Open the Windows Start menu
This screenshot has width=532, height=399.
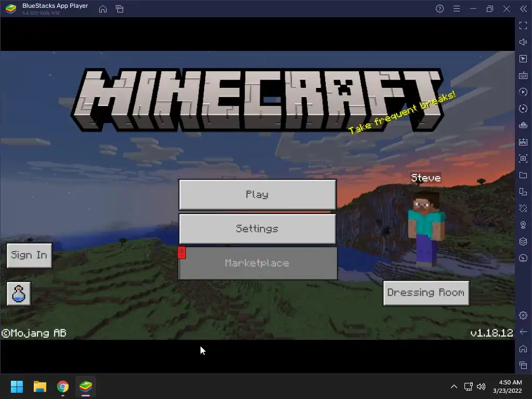pyautogui.click(x=17, y=387)
